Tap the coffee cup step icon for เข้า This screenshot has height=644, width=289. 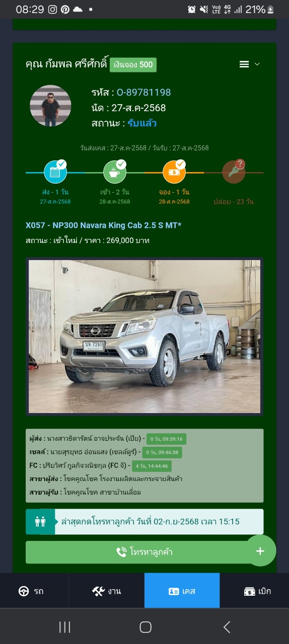tap(115, 172)
